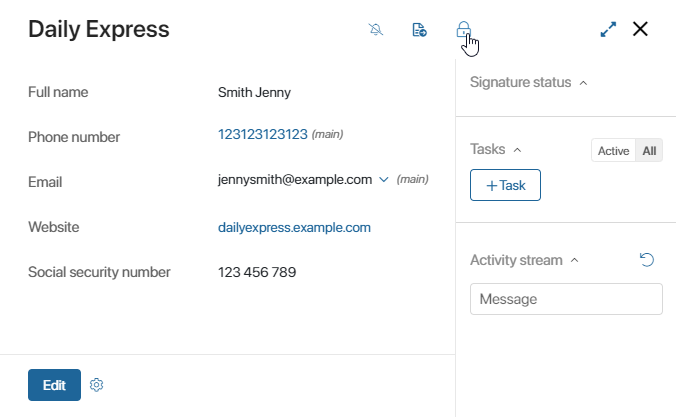
Task: Collapse the Tasks section
Action: [x=517, y=150]
